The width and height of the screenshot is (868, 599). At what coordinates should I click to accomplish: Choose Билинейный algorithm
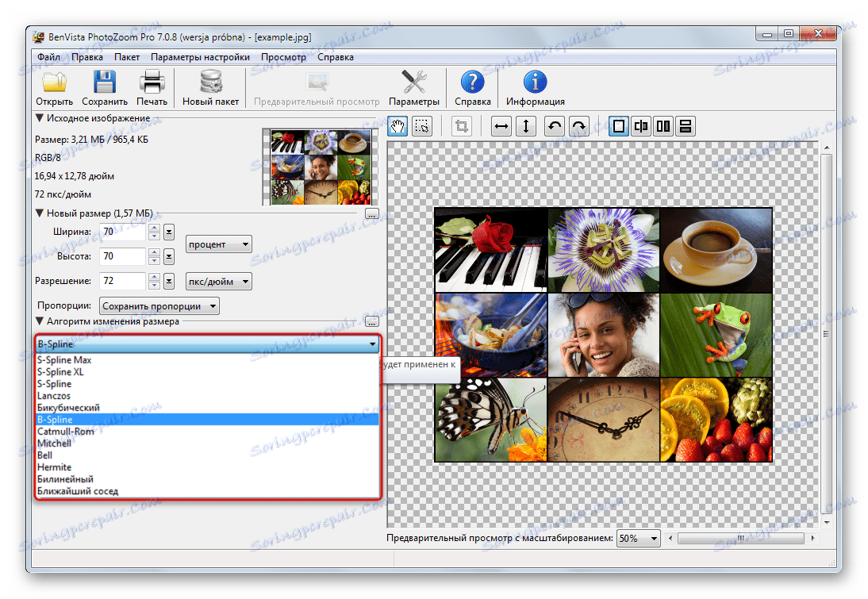208,479
